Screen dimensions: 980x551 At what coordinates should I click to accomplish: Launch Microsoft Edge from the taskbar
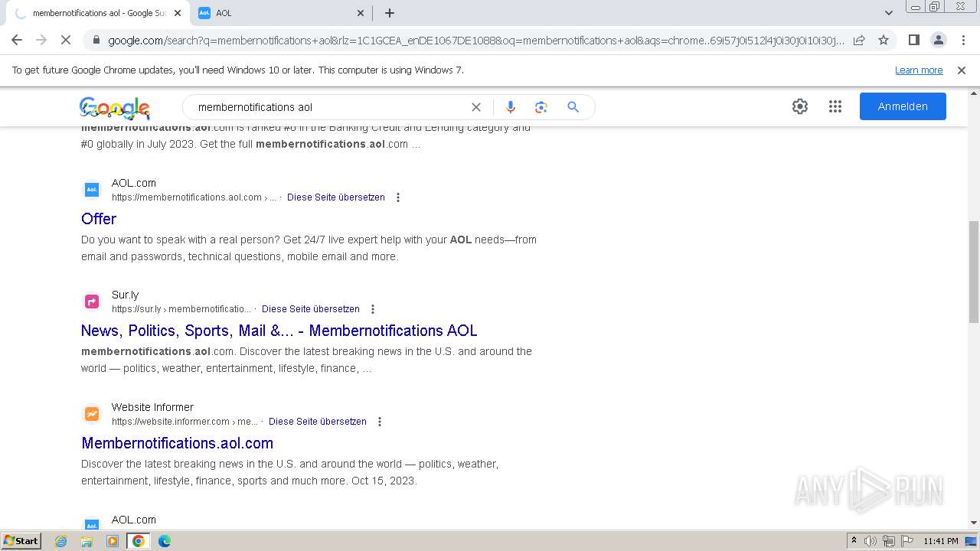165,541
